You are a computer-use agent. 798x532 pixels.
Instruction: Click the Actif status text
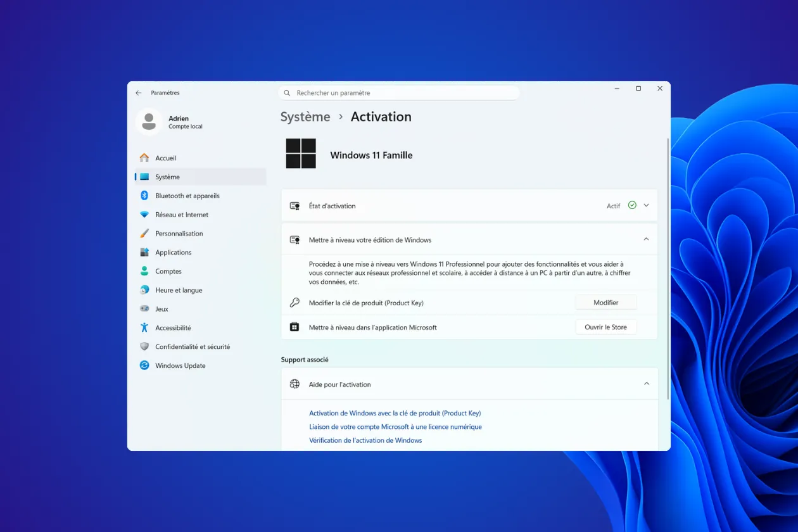pyautogui.click(x=614, y=206)
